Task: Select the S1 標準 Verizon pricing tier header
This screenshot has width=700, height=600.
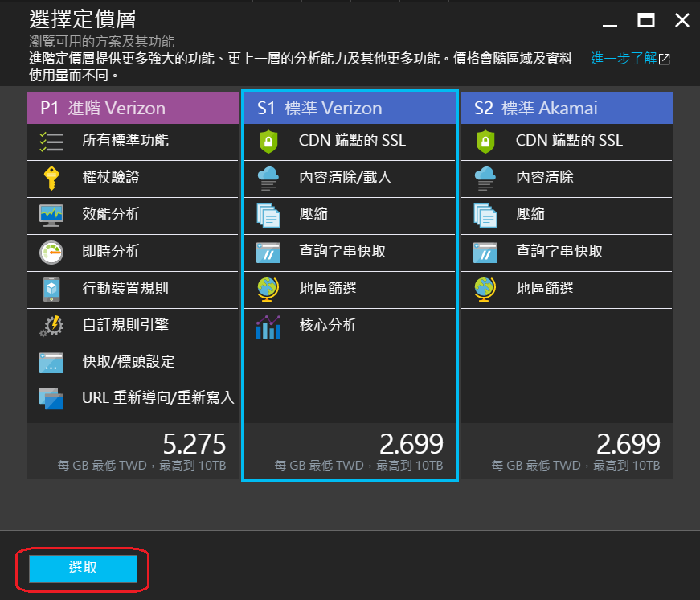Action: [350, 108]
